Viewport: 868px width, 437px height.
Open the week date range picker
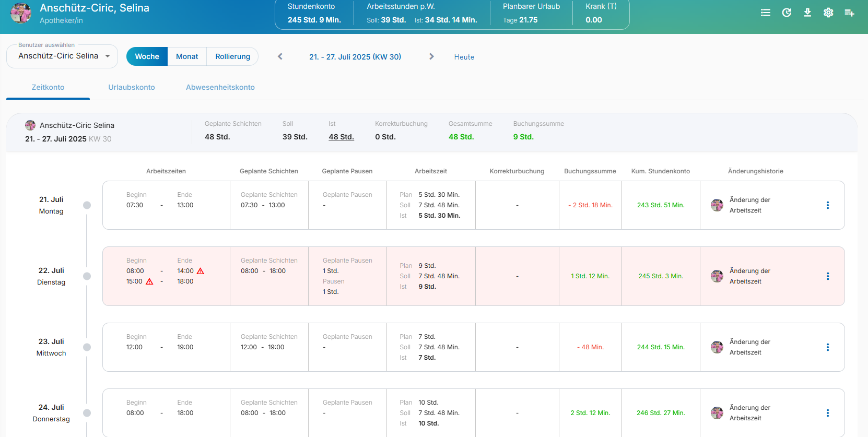[x=355, y=57]
